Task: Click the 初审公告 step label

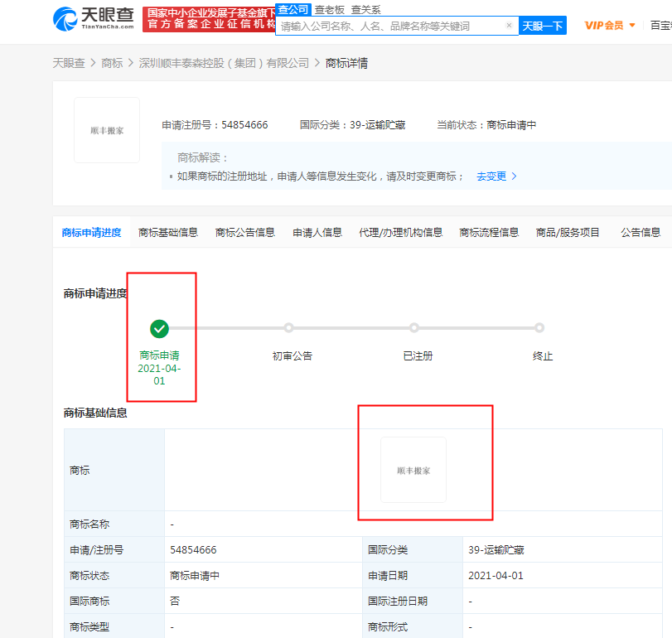Action: coord(292,355)
